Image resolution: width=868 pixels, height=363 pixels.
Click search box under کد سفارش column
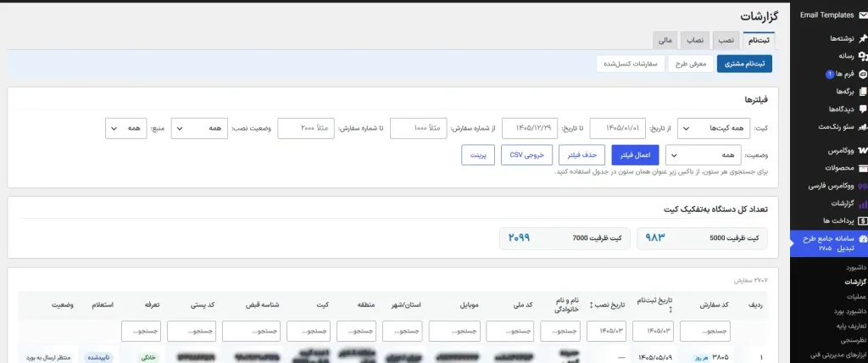(x=704, y=331)
